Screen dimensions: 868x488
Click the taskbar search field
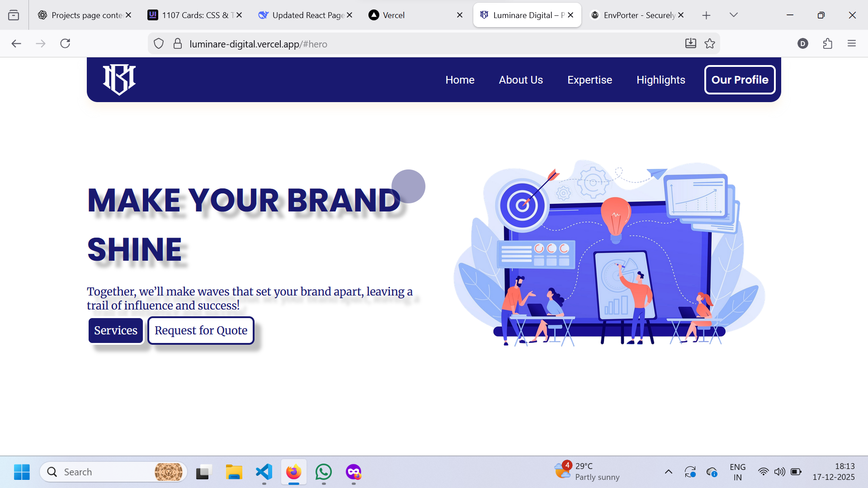(113, 472)
